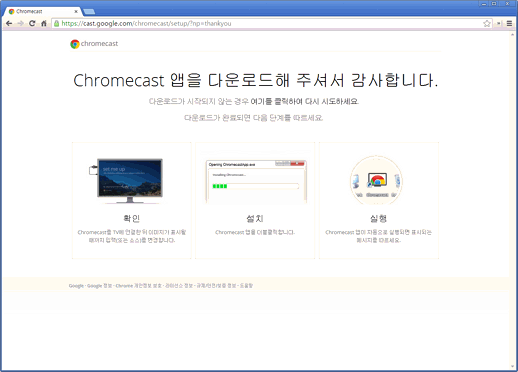This screenshot has width=518, height=372.
Task: Click the extension icon beside the Chrome menu
Action: click(x=499, y=23)
